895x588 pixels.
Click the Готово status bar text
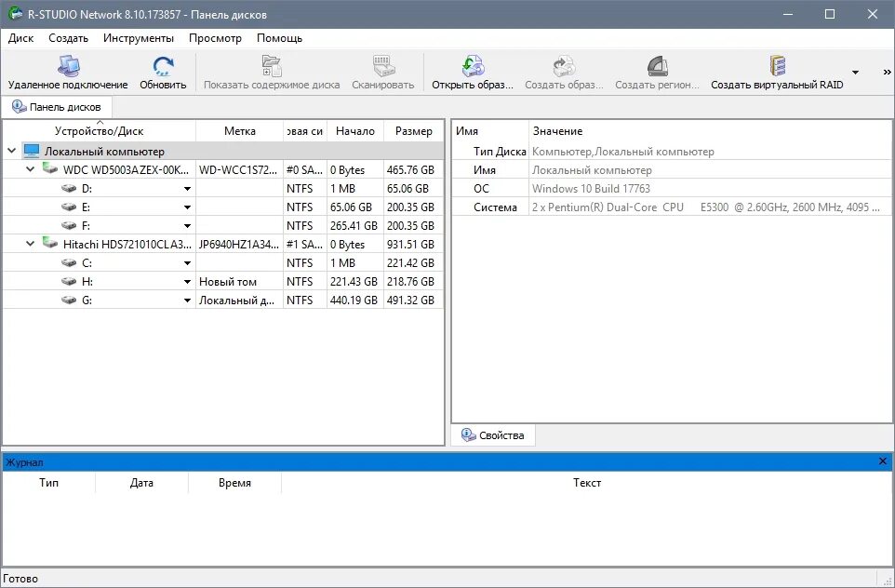[x=21, y=579]
